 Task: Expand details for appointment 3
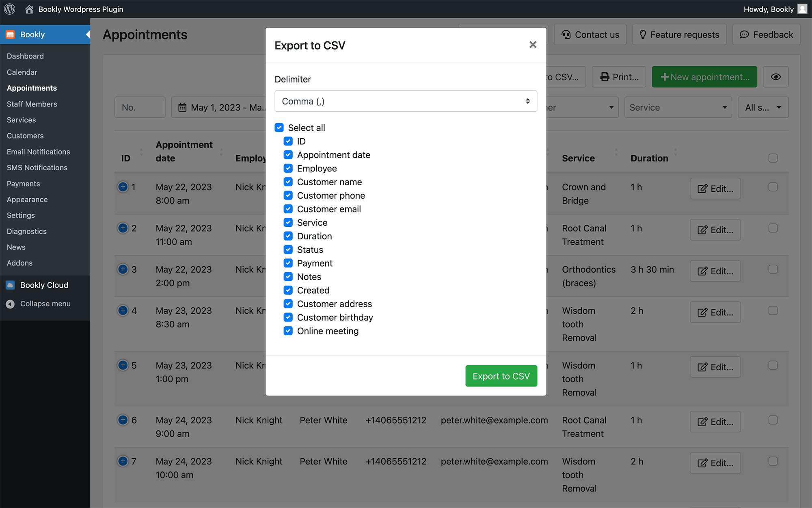pyautogui.click(x=123, y=269)
